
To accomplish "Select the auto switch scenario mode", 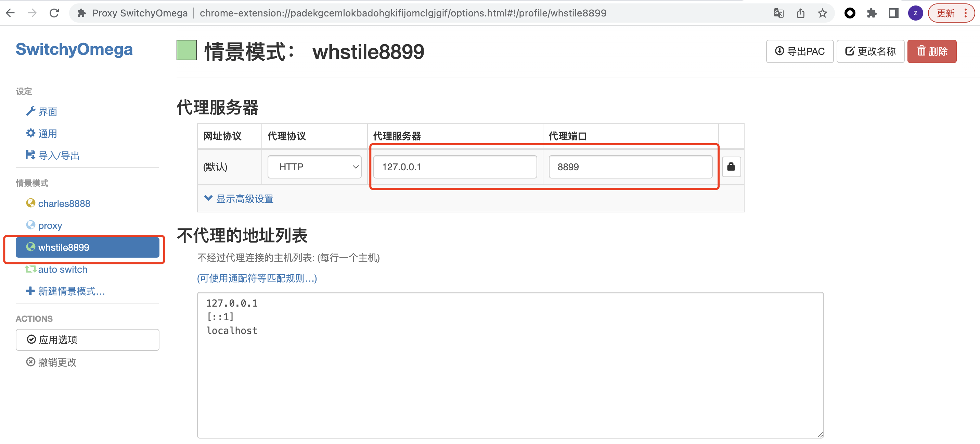I will coord(63,269).
